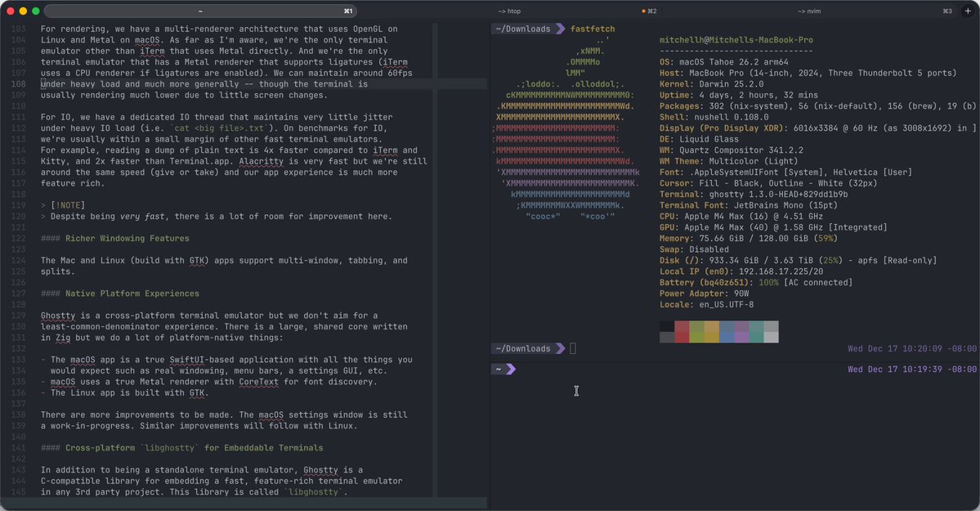Click the '[!NOTE]' marker in nvim

(x=68, y=205)
